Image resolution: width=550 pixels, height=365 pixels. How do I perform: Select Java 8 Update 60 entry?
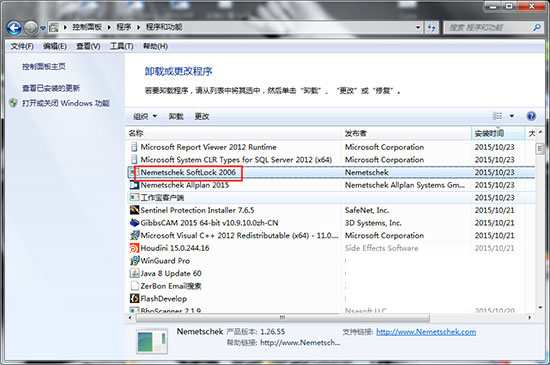(x=330, y=273)
